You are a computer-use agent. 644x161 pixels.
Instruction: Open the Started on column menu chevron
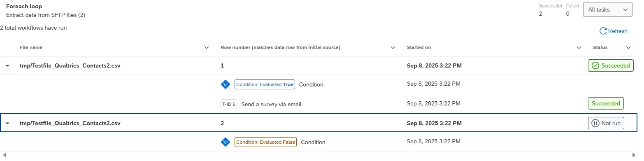(579, 48)
